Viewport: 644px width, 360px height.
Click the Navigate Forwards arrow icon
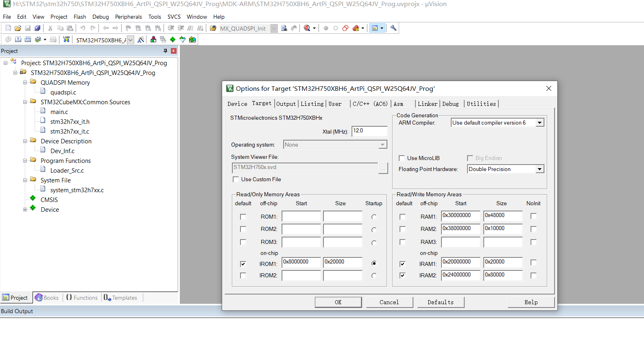(116, 28)
